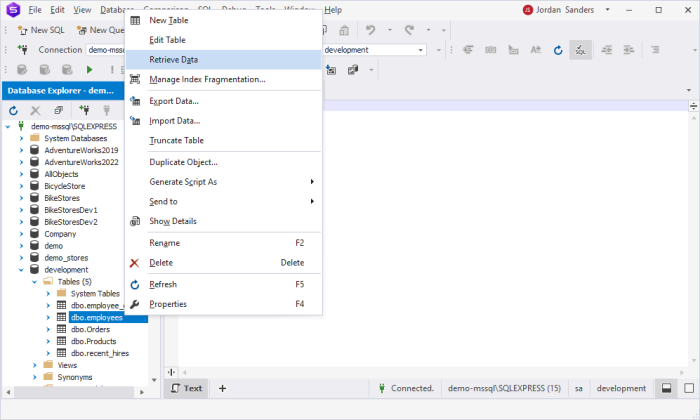Click the undo arrow icon
700x420 pixels.
point(370,30)
